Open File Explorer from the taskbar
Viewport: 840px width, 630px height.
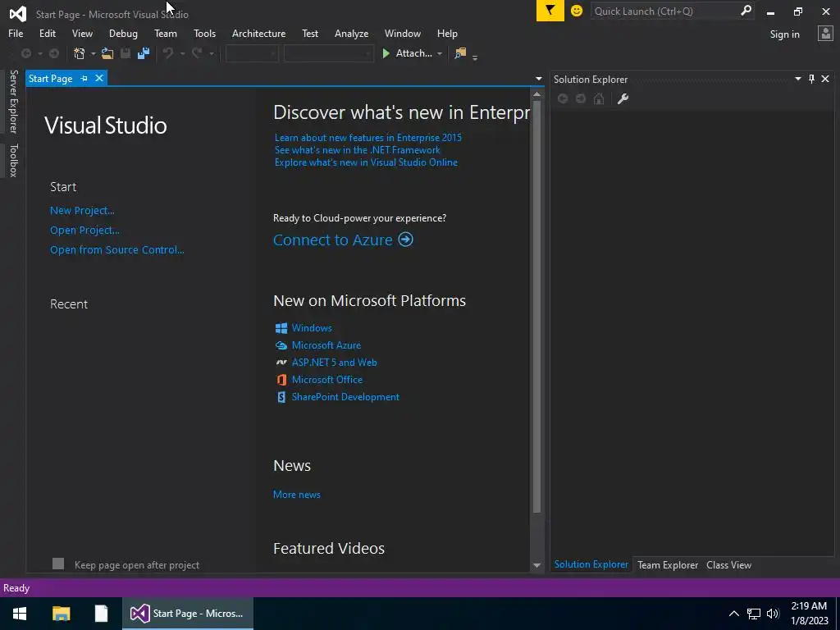point(61,614)
